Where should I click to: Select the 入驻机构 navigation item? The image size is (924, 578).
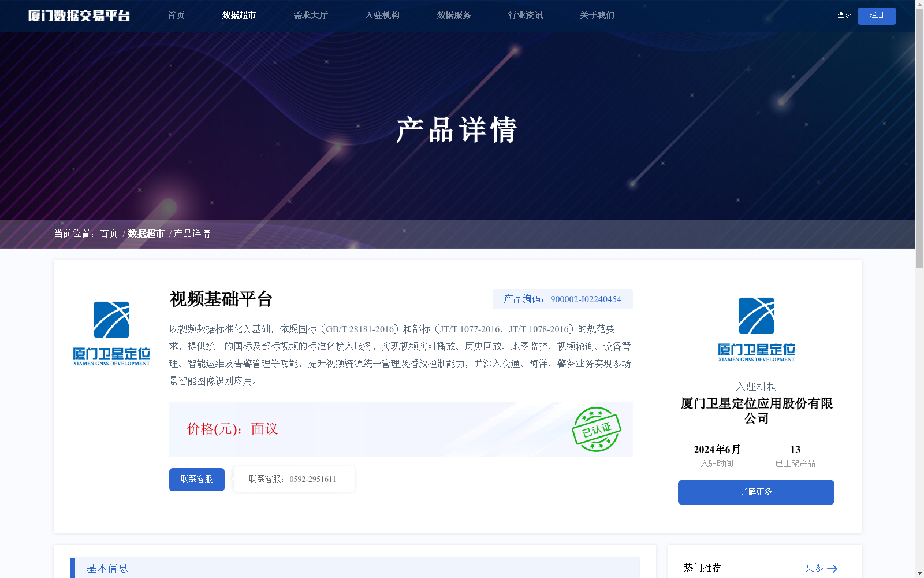[x=382, y=16]
